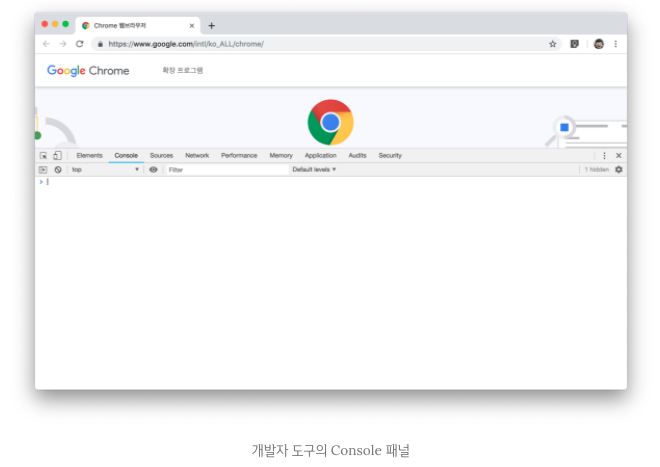This screenshot has width=660, height=467.
Task: Open the extension icon next to star
Action: pos(575,44)
